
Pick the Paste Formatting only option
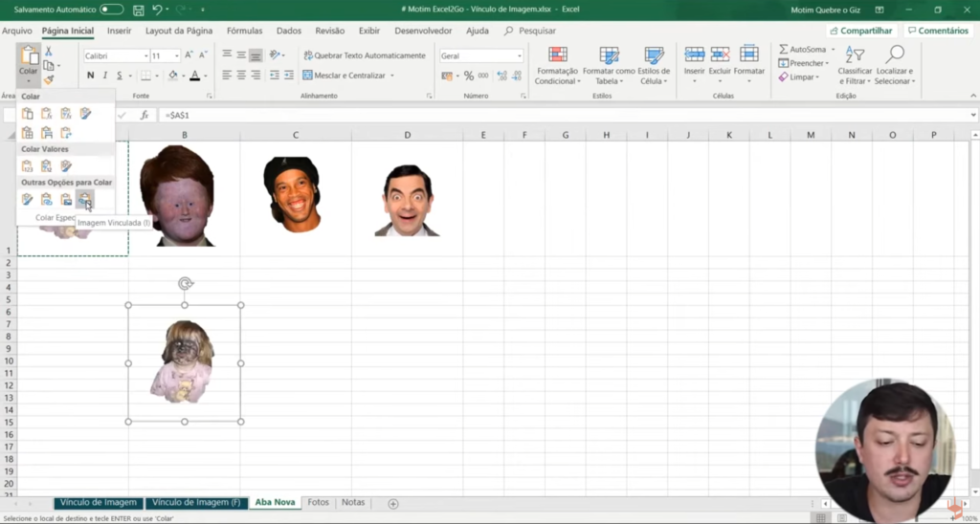tap(28, 199)
